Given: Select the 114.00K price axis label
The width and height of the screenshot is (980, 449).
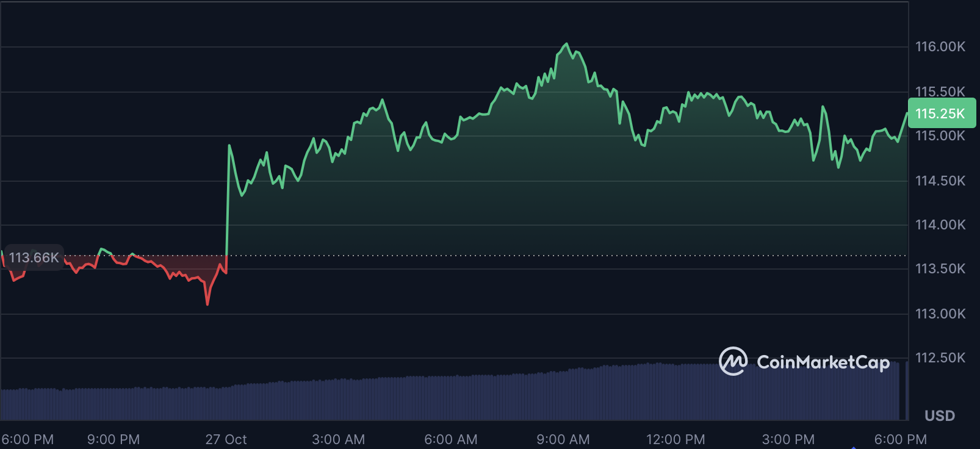Looking at the screenshot, I should (x=940, y=224).
